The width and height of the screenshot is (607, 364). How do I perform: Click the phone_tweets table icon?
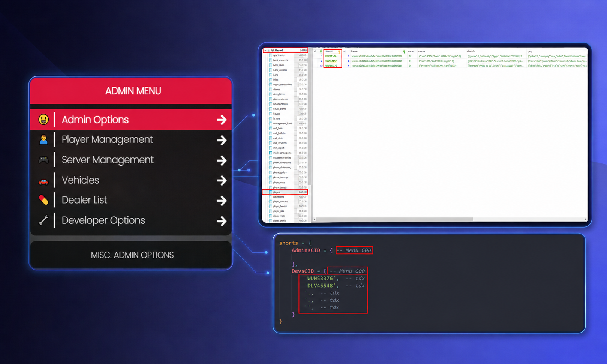[270, 187]
